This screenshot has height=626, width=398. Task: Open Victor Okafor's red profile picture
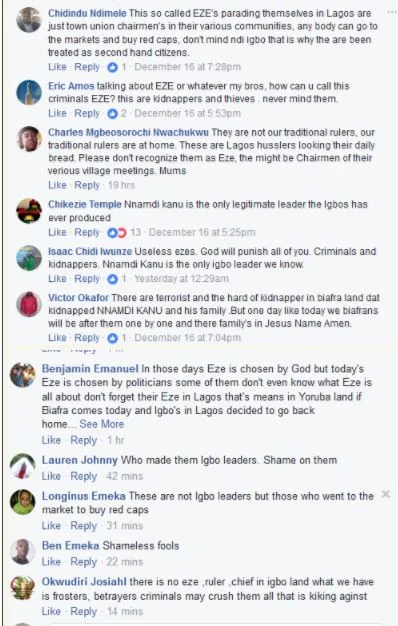29,304
